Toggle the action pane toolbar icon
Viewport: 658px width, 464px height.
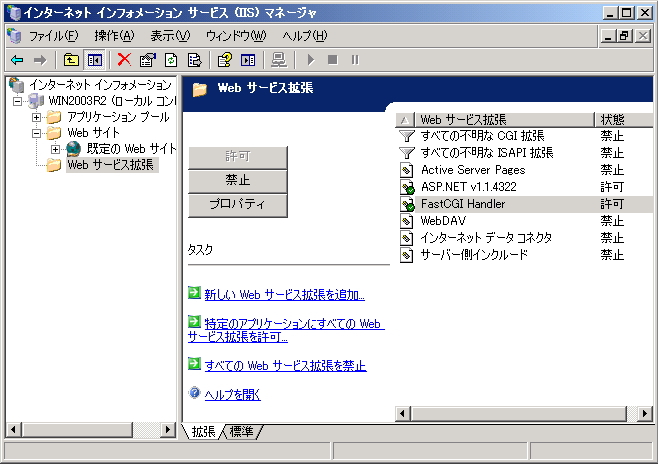tap(248, 60)
